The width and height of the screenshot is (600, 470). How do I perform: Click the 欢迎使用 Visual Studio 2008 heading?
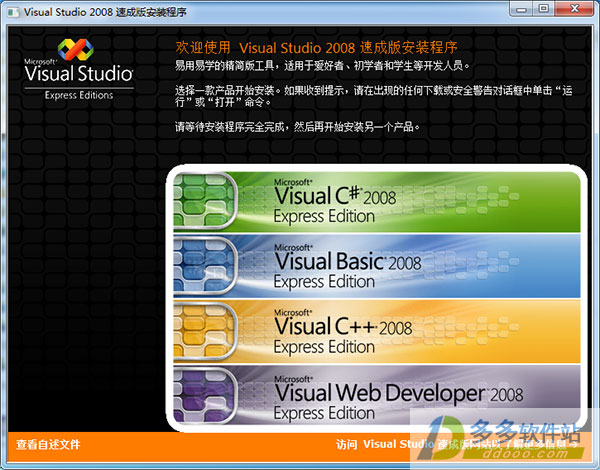tap(316, 48)
